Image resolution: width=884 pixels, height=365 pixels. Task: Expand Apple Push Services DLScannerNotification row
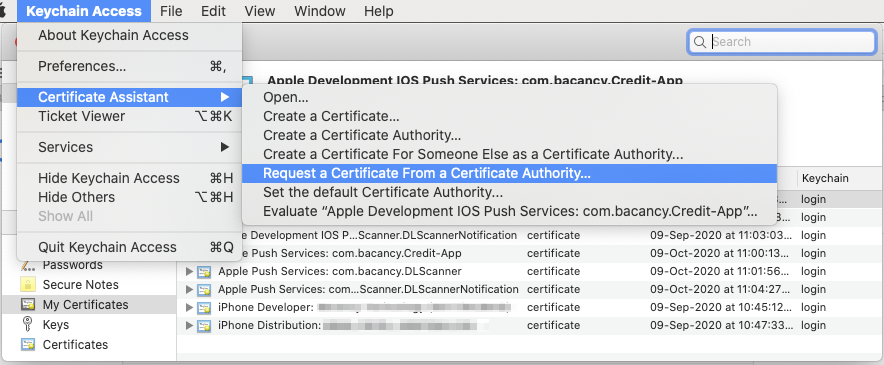[x=189, y=289]
